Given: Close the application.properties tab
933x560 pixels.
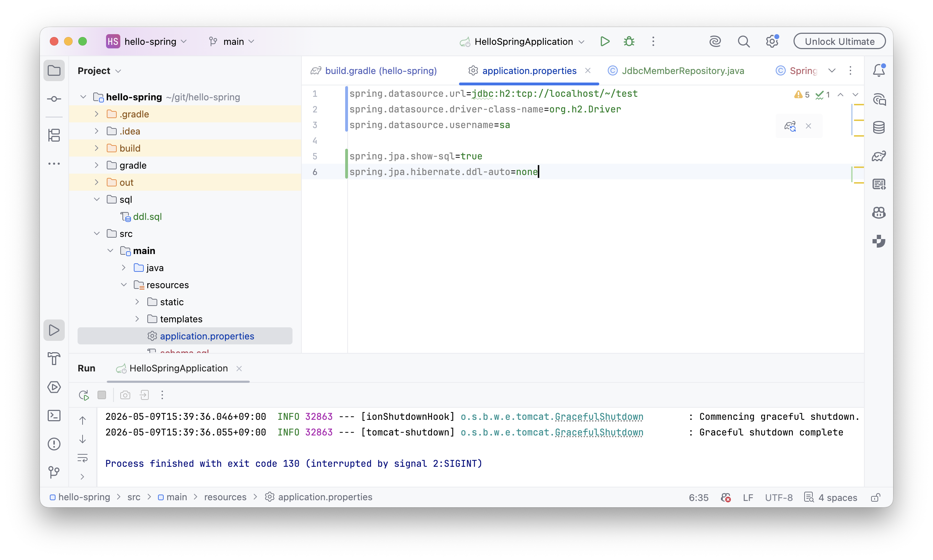Looking at the screenshot, I should [587, 70].
